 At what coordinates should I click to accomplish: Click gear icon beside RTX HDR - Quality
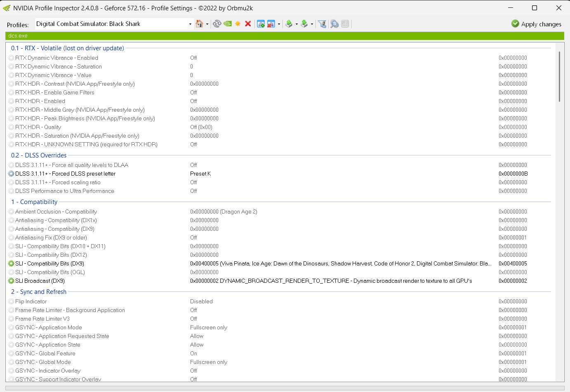tap(11, 127)
